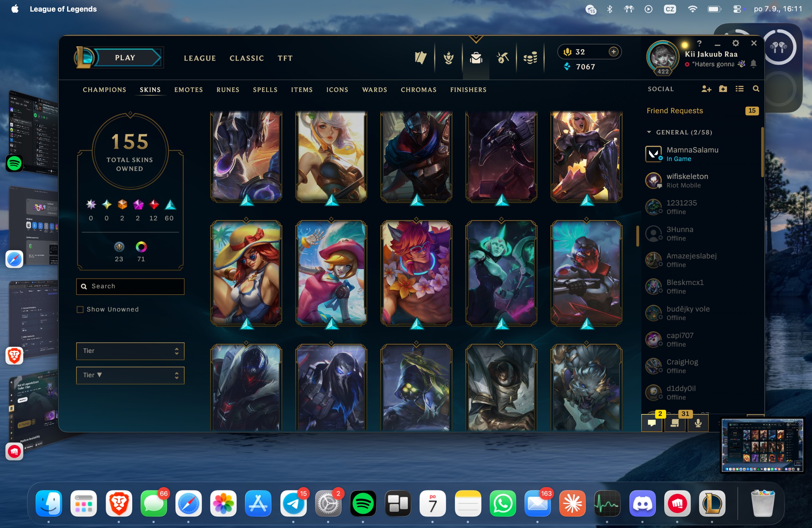Open the ICONS tab
This screenshot has height=528, width=812.
(x=337, y=90)
